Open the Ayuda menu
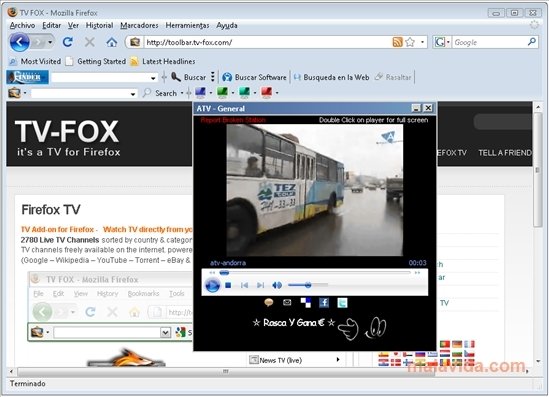The width and height of the screenshot is (549, 397). (x=227, y=26)
